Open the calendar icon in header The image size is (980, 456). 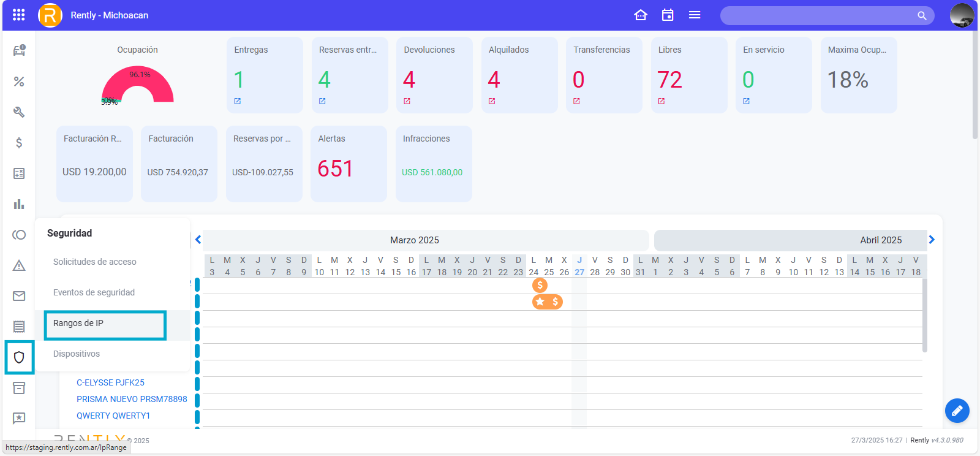pos(668,15)
